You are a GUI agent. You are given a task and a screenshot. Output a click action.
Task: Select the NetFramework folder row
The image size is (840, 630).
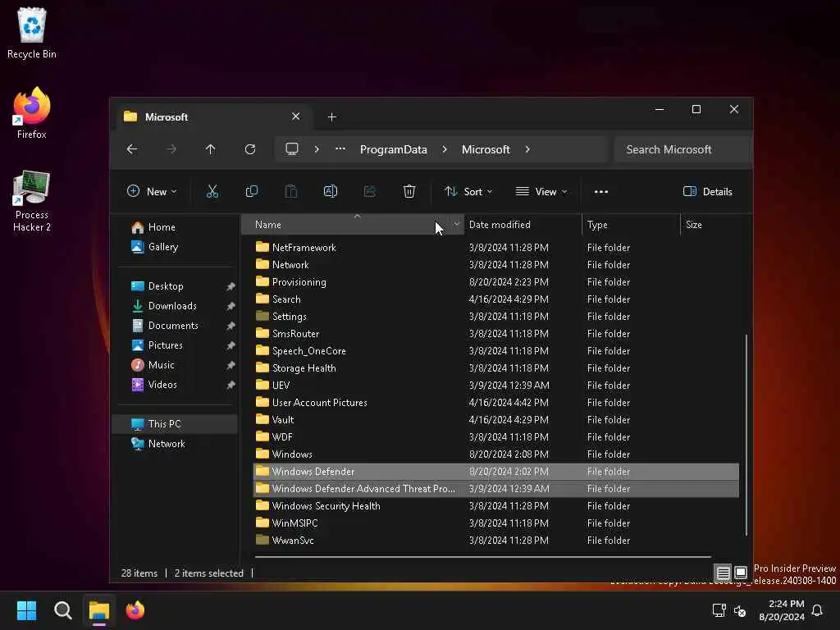(x=495, y=248)
